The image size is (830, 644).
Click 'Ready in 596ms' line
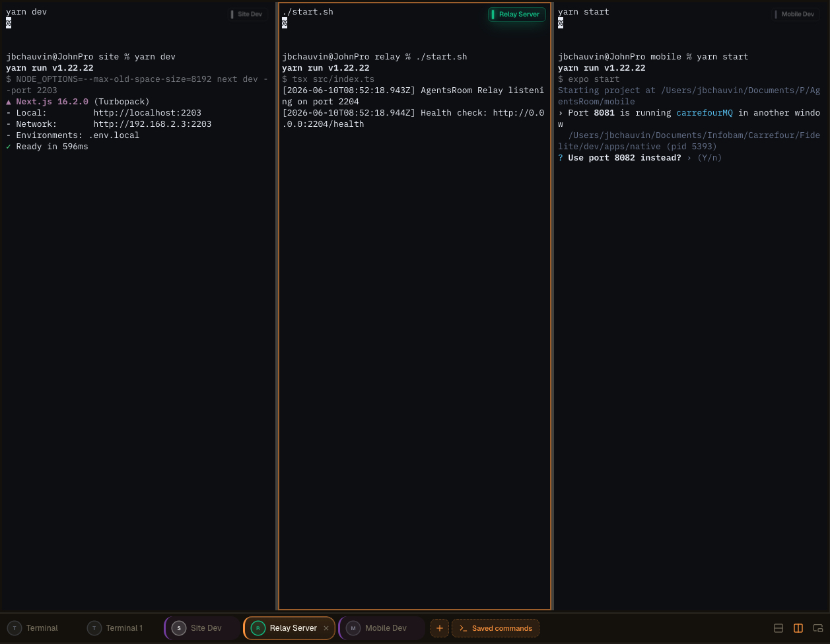coord(47,147)
